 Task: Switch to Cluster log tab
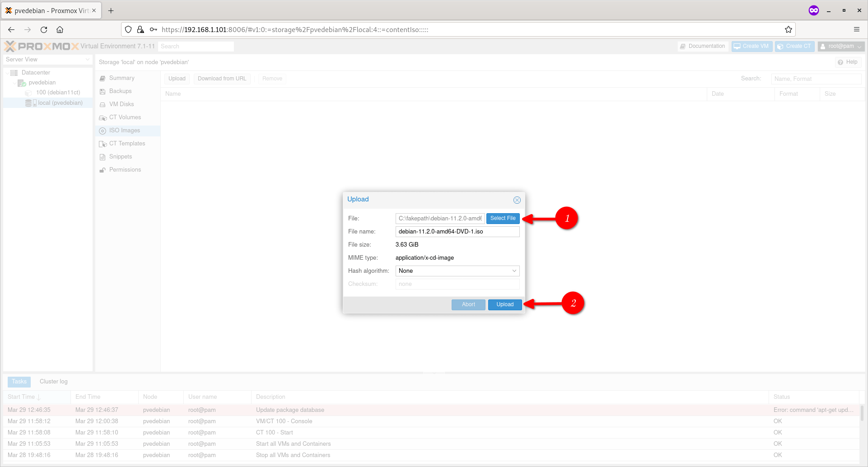(54, 382)
